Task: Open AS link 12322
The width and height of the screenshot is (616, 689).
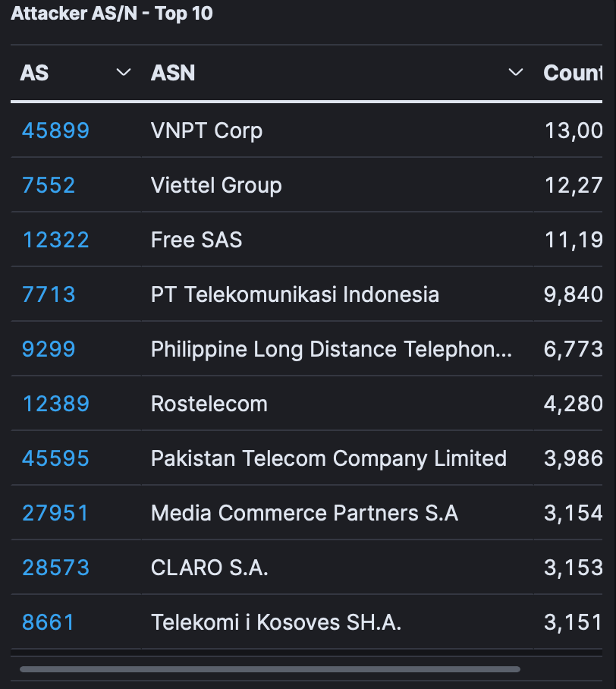Action: click(56, 240)
